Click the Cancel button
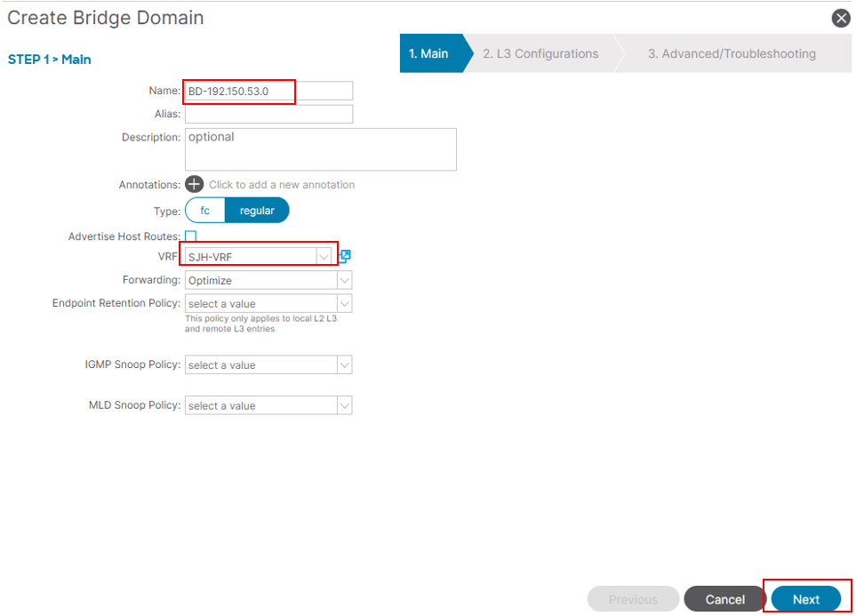 pyautogui.click(x=725, y=599)
